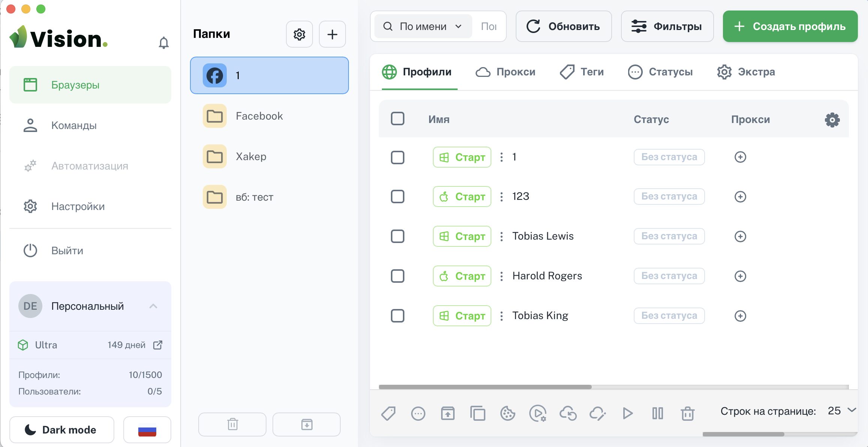Image resolution: width=868 pixels, height=447 pixels.
Task: Click the cloud restore icon in bottom toolbar
Action: (x=568, y=414)
